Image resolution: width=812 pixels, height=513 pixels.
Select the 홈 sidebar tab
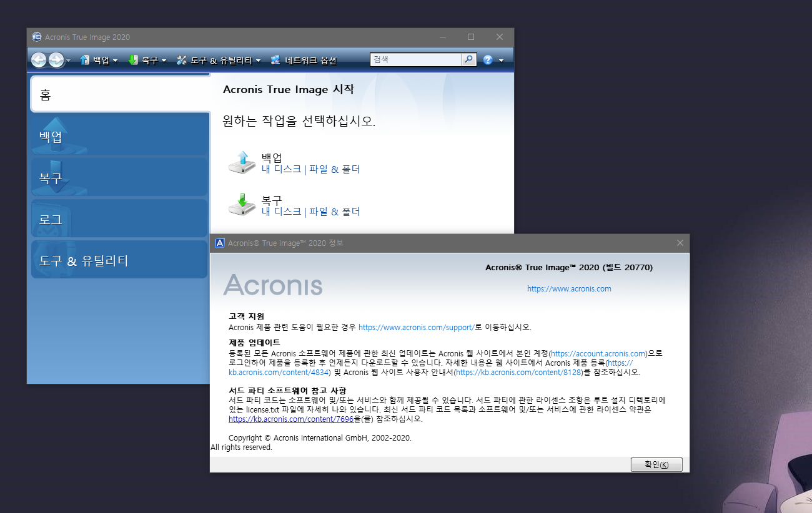coord(121,94)
